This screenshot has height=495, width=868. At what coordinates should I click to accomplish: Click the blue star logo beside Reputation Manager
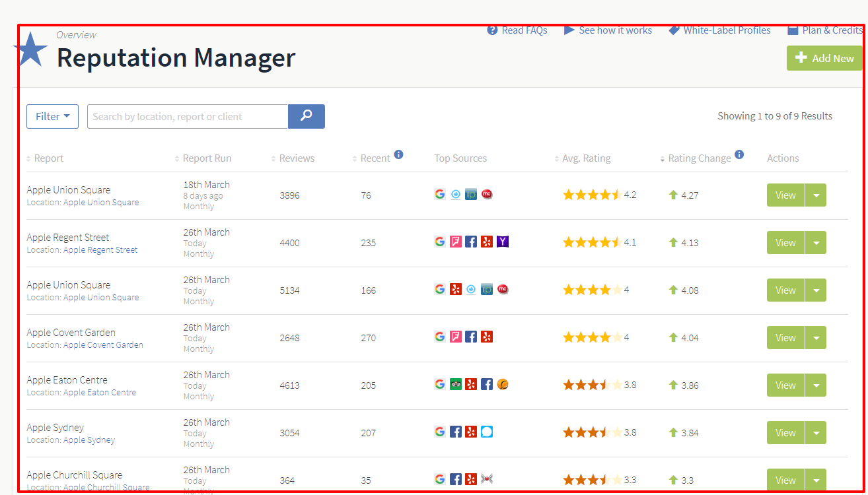coord(31,49)
